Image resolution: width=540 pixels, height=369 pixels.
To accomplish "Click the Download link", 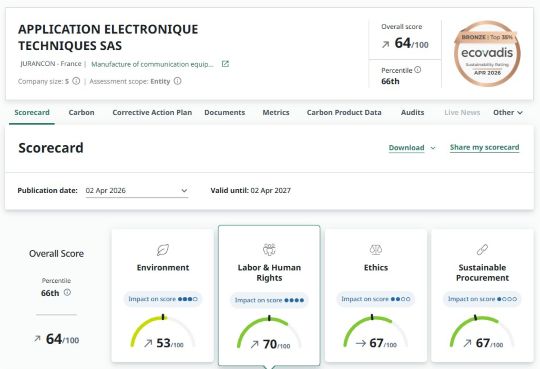I will (406, 148).
